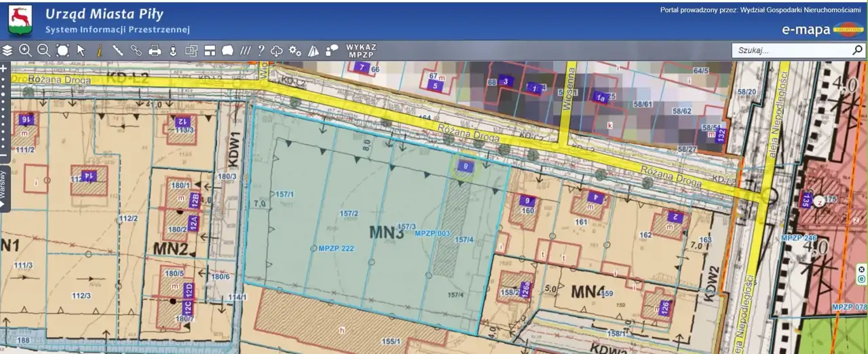Click the full extent zoom icon
This screenshot has width=868, height=354.
(x=62, y=50)
